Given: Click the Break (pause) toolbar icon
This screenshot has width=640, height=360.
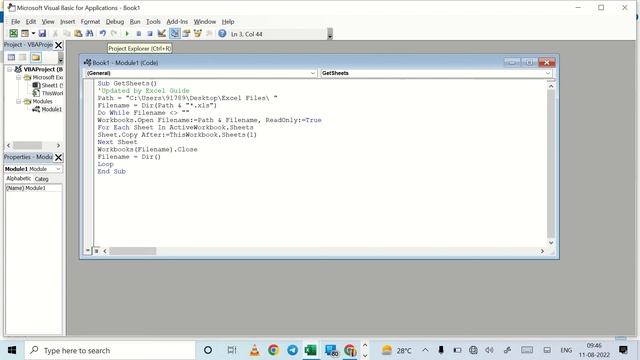Looking at the screenshot, I should pyautogui.click(x=138, y=33).
